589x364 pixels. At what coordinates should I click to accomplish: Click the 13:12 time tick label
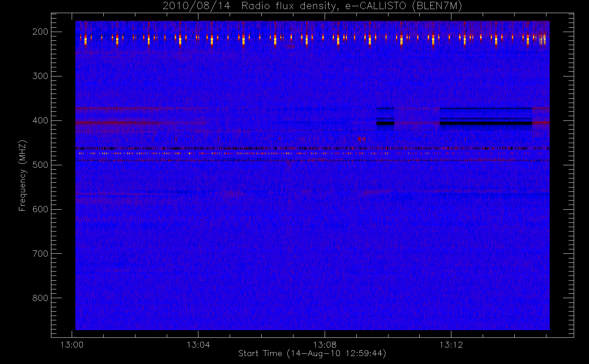click(x=451, y=345)
